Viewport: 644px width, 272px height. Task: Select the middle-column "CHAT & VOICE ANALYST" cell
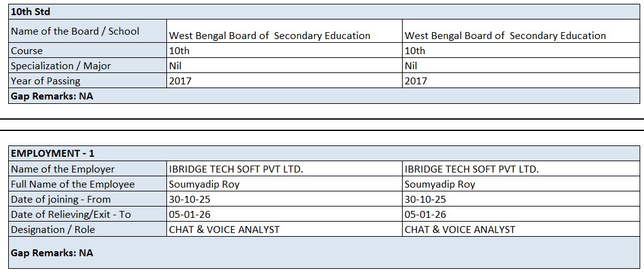pos(224,229)
